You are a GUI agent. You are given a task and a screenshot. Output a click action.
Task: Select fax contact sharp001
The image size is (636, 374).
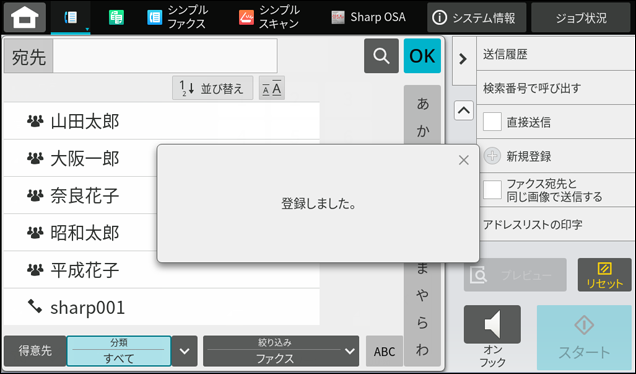click(161, 307)
